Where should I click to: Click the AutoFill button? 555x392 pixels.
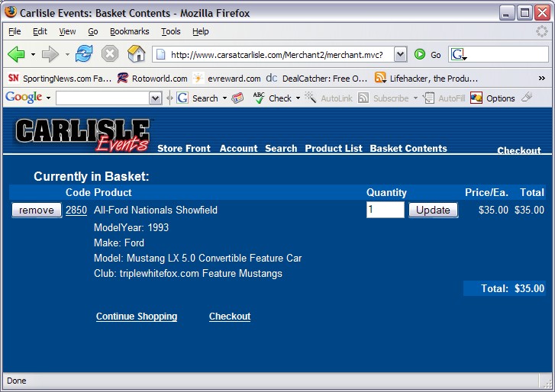444,98
